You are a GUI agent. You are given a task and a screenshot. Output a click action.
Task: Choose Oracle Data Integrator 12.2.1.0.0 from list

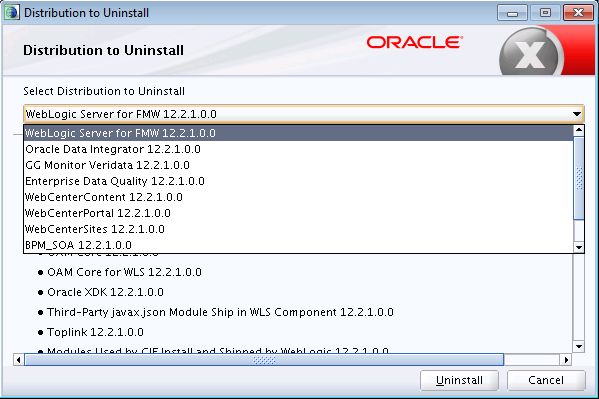tap(298, 149)
